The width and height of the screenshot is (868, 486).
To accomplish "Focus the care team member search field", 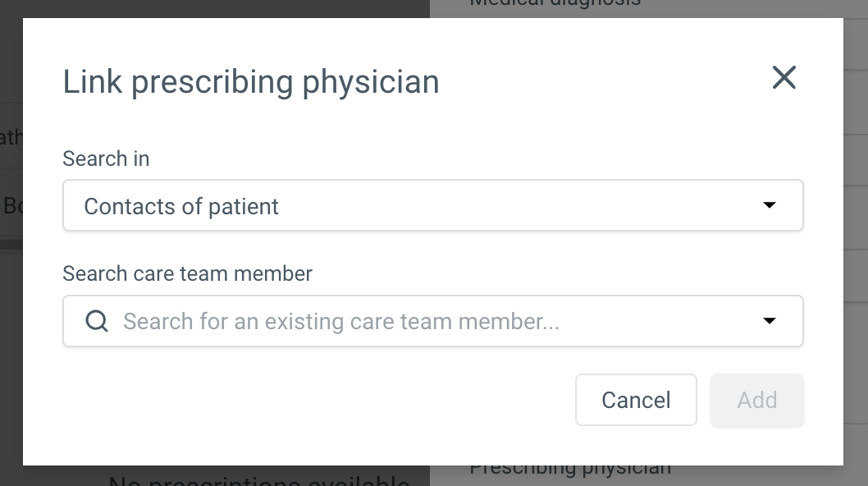I will click(433, 321).
